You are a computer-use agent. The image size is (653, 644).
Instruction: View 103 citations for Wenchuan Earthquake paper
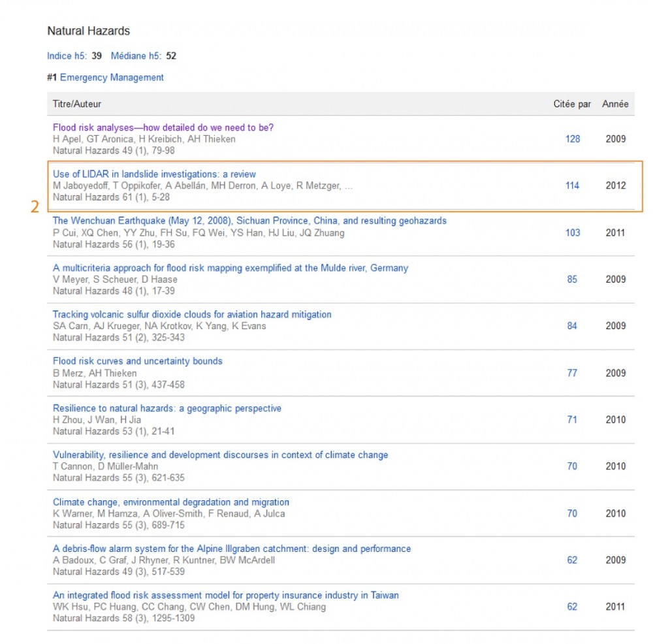coord(573,233)
